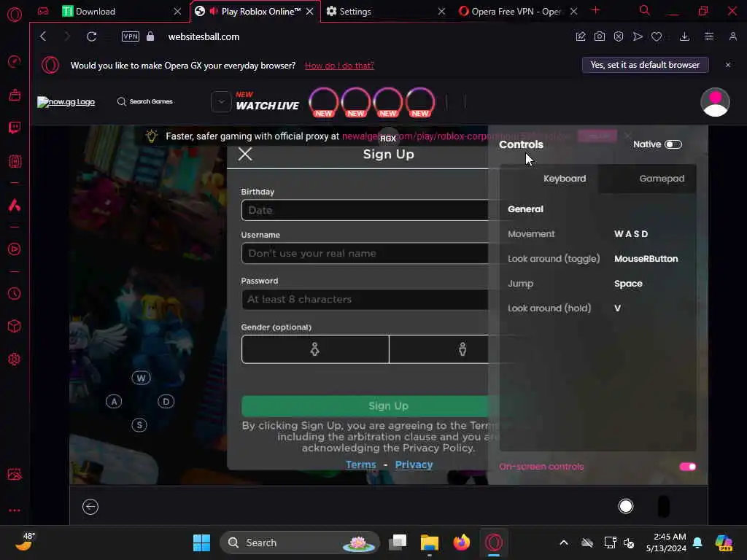Click the How do I do that link

coord(339,66)
